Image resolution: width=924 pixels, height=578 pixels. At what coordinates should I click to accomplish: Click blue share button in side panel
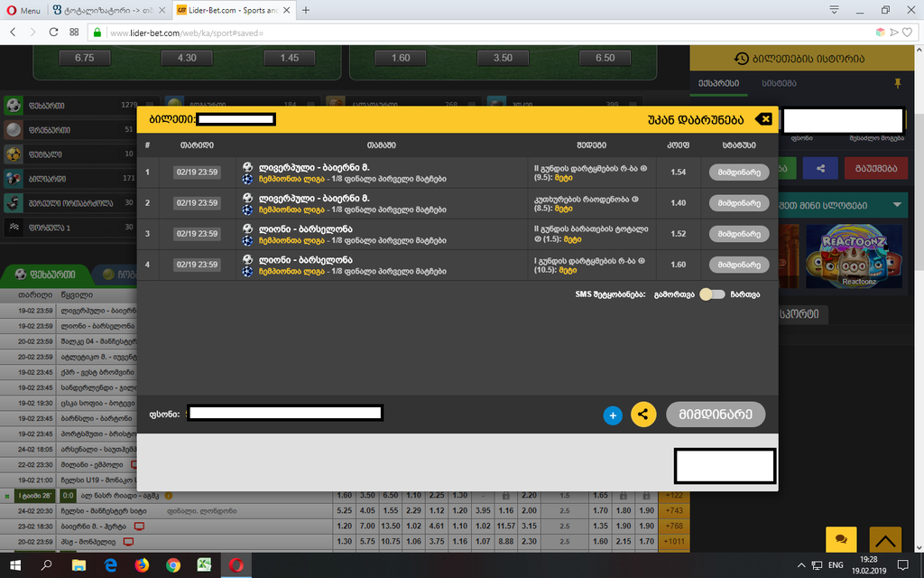[x=820, y=168]
